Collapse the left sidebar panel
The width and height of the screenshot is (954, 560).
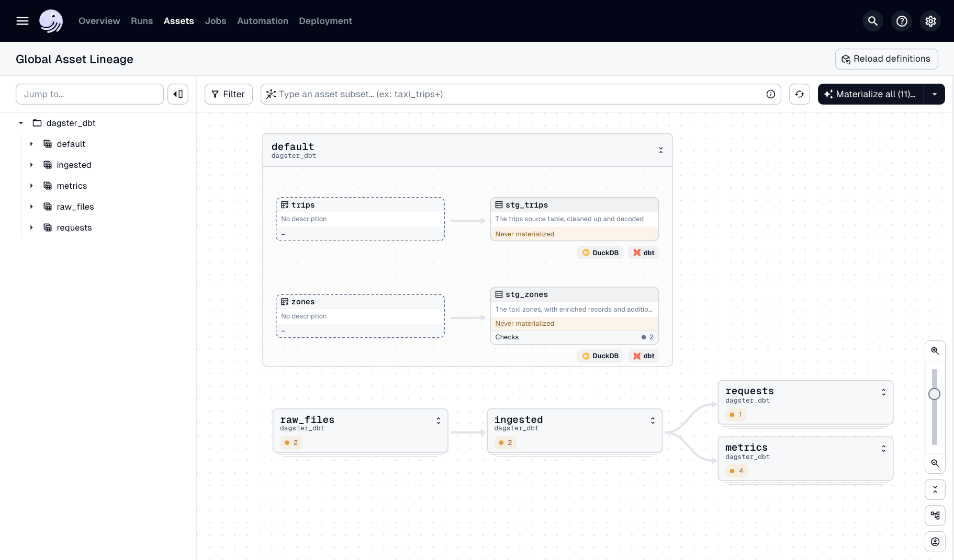(178, 94)
